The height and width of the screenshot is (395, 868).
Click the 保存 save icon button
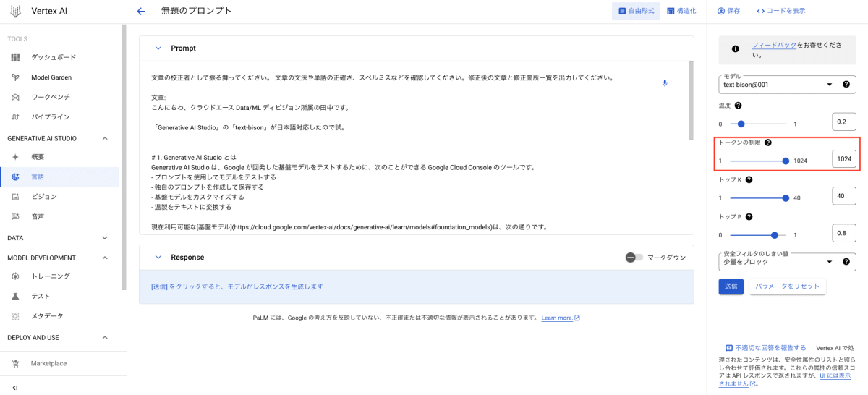(729, 11)
